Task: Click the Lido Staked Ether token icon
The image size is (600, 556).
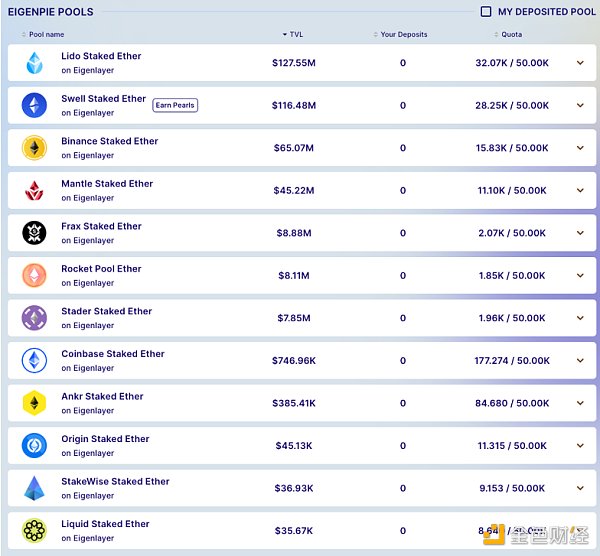Action: 34,63
